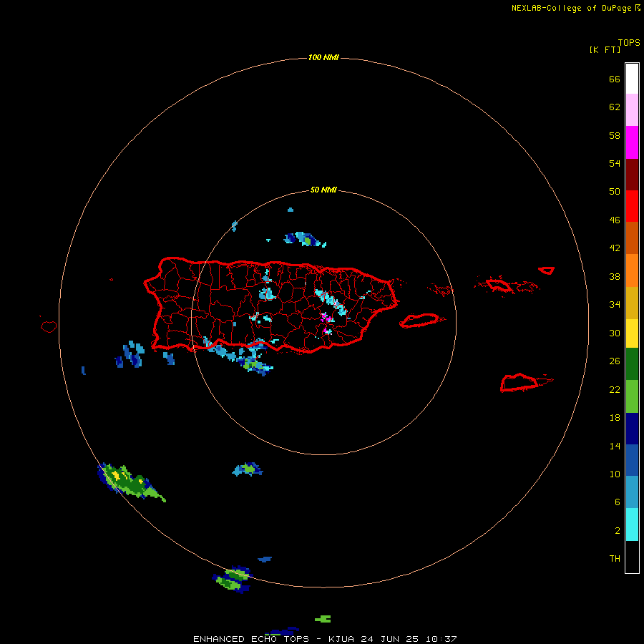Click the "[K FT]" units label
Image resolution: width=644 pixels, height=644 pixels.
[x=605, y=49]
